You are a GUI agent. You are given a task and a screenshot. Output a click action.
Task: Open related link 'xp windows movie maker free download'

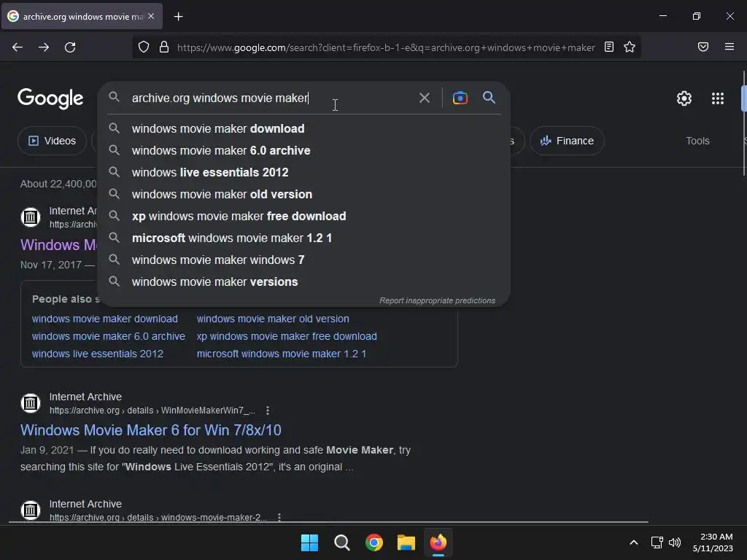[287, 337]
